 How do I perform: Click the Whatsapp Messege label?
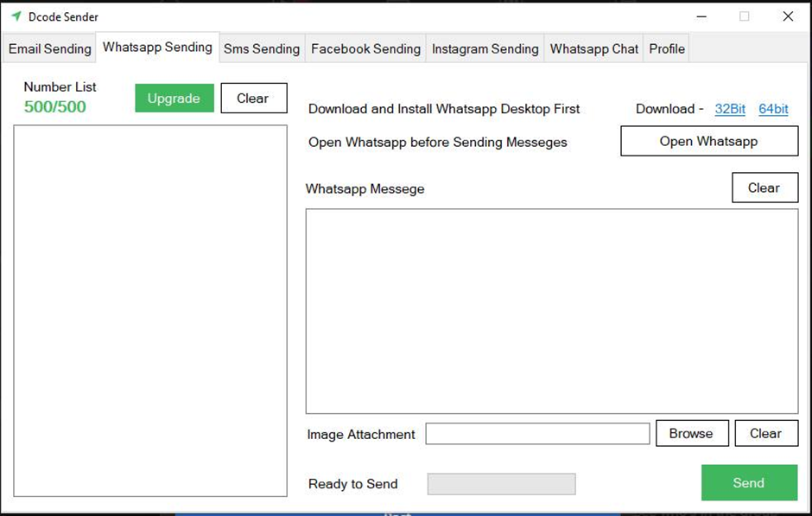coord(365,188)
